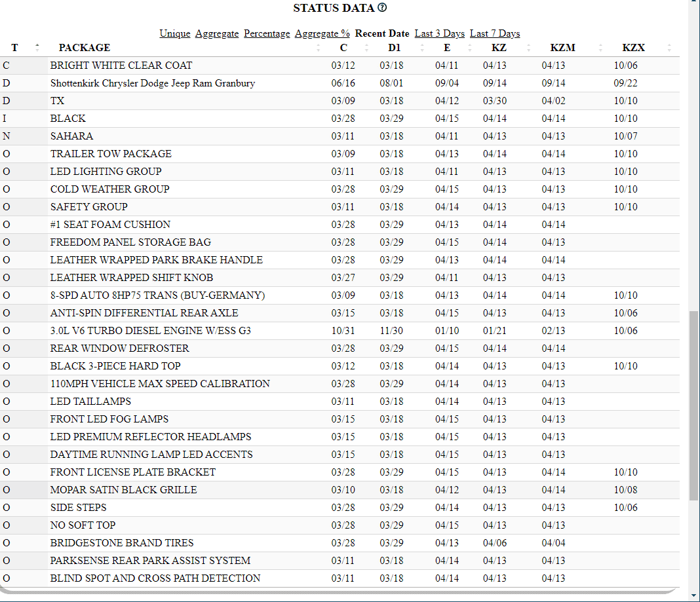This screenshot has width=700, height=602.
Task: Switch to Last 7 Days view
Action: click(495, 33)
